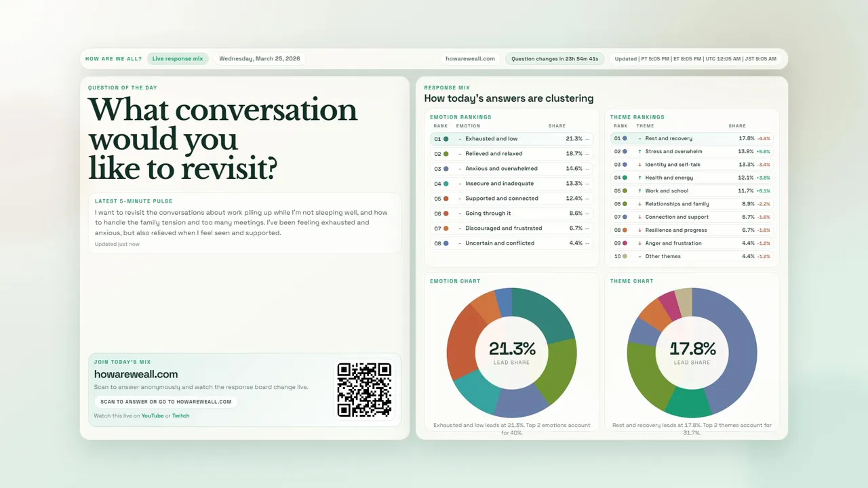Open the Twitch live stream link
Screen dimensions: 868x488
(181, 416)
